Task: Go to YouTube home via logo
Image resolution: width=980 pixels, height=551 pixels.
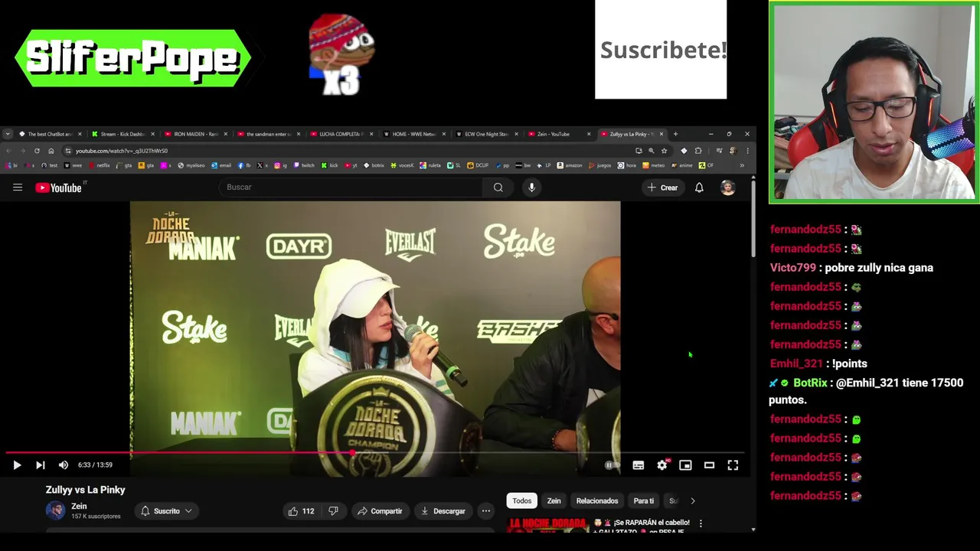Action: coord(59,187)
